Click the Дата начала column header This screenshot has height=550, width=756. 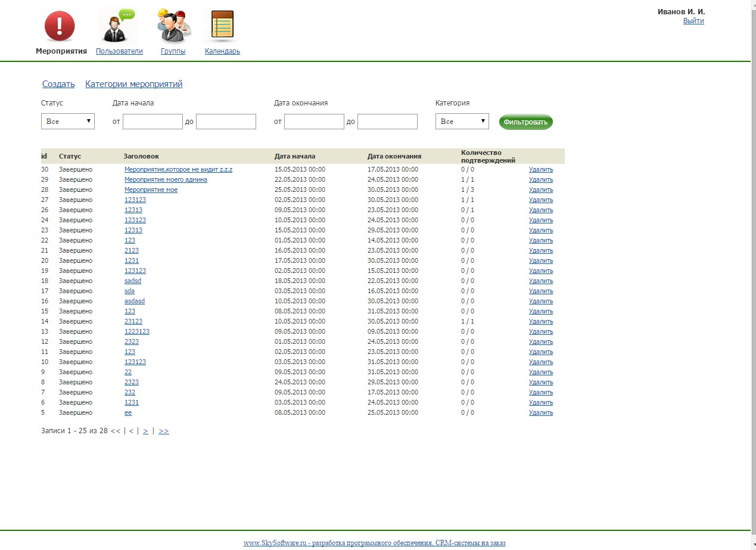[295, 156]
